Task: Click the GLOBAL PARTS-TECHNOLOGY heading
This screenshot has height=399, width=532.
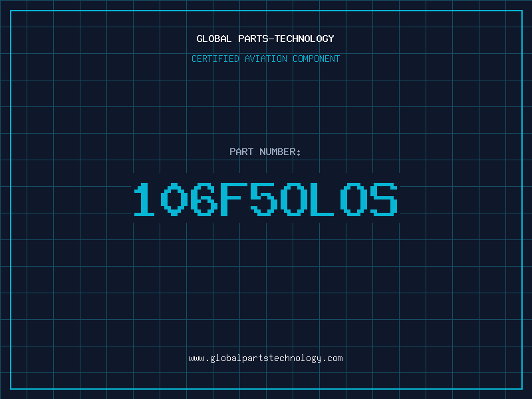Action: coord(265,39)
